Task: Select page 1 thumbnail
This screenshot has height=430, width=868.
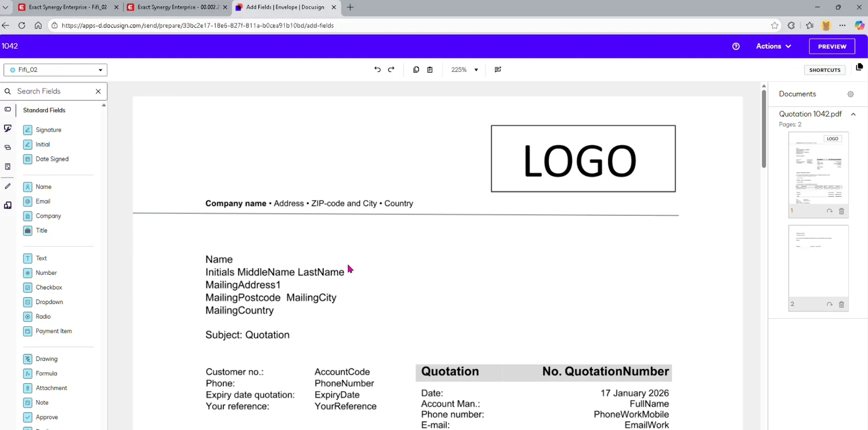Action: 818,169
